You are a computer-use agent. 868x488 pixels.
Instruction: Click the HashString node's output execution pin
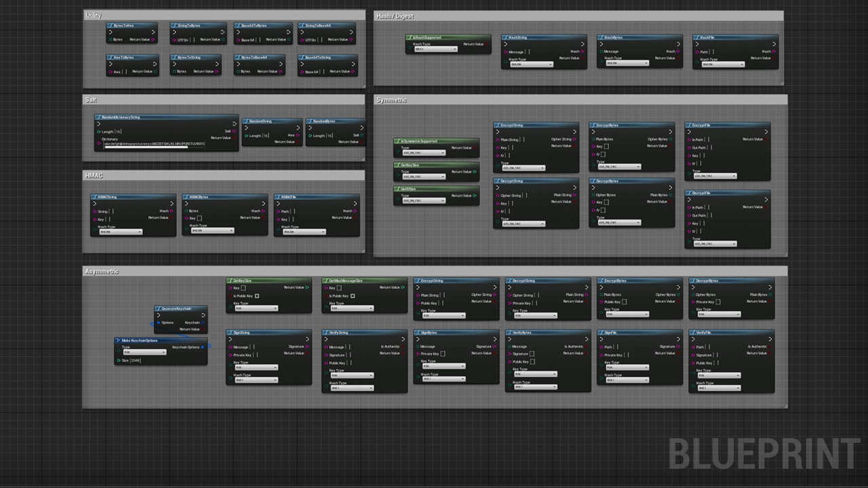(583, 45)
